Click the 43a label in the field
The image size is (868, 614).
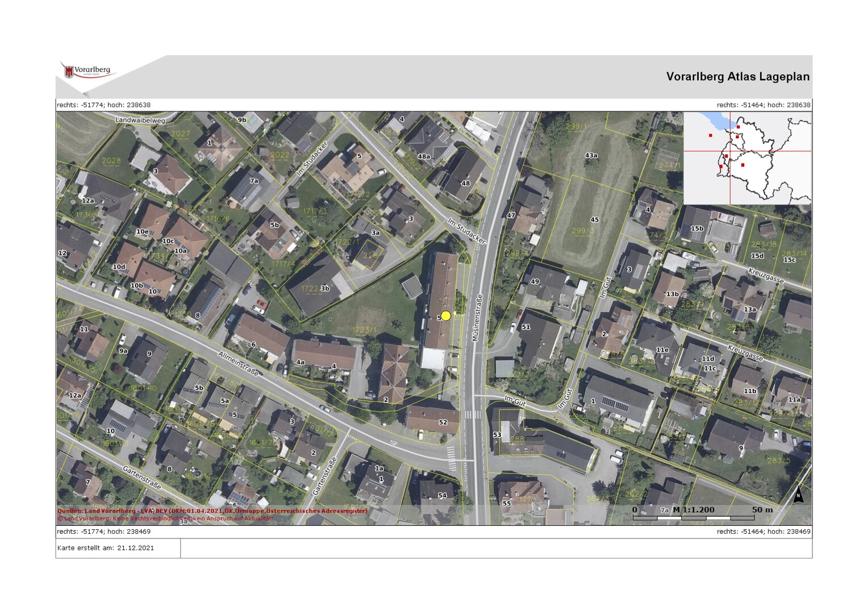tap(591, 155)
